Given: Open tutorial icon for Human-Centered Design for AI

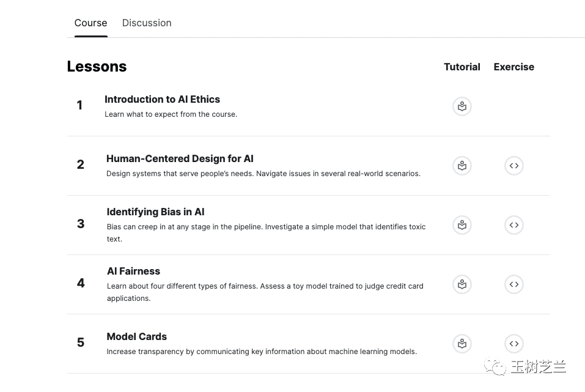Looking at the screenshot, I should click(x=462, y=166).
